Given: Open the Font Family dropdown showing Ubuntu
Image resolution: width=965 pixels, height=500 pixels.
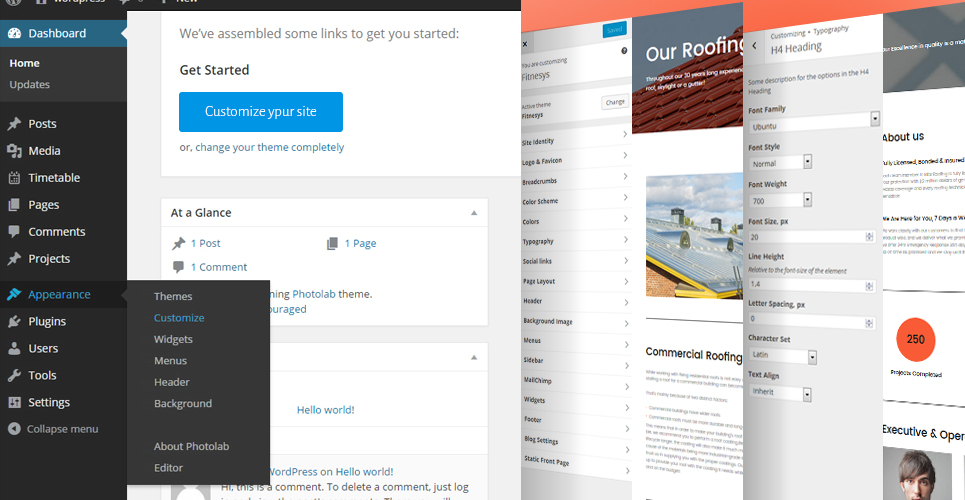Looking at the screenshot, I should 815,122.
